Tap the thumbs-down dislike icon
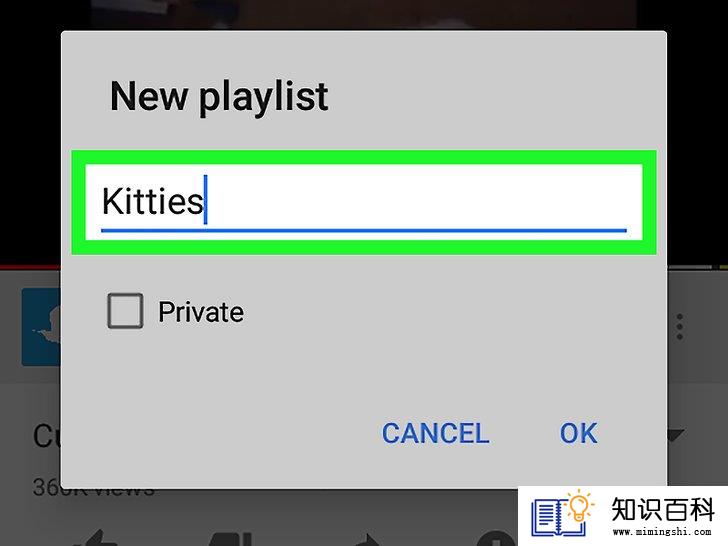This screenshot has width=728, height=546. click(231, 540)
